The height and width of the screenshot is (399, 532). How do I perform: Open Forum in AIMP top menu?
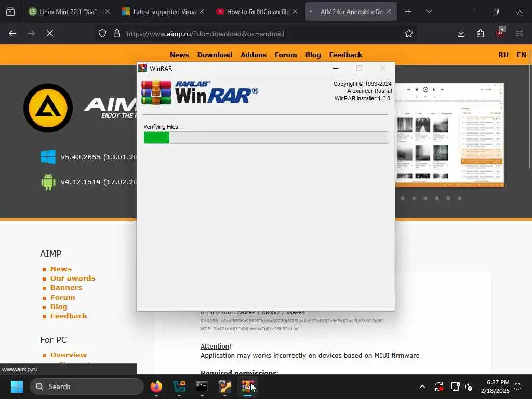pos(286,55)
